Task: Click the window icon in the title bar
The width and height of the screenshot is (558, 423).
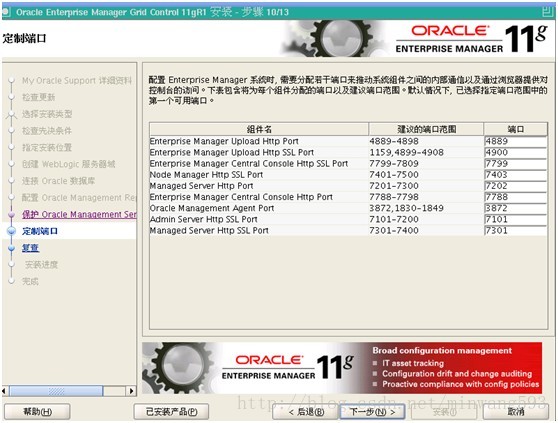Action: [x=6, y=12]
